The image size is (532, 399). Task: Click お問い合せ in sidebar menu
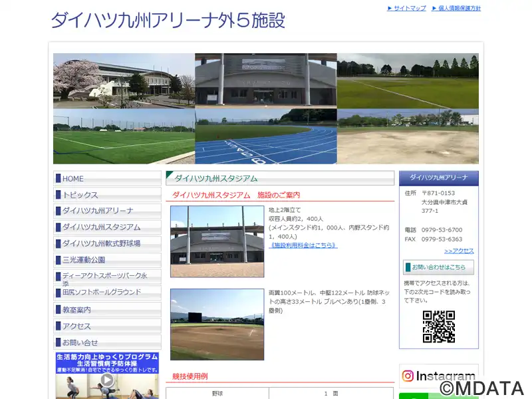(107, 342)
